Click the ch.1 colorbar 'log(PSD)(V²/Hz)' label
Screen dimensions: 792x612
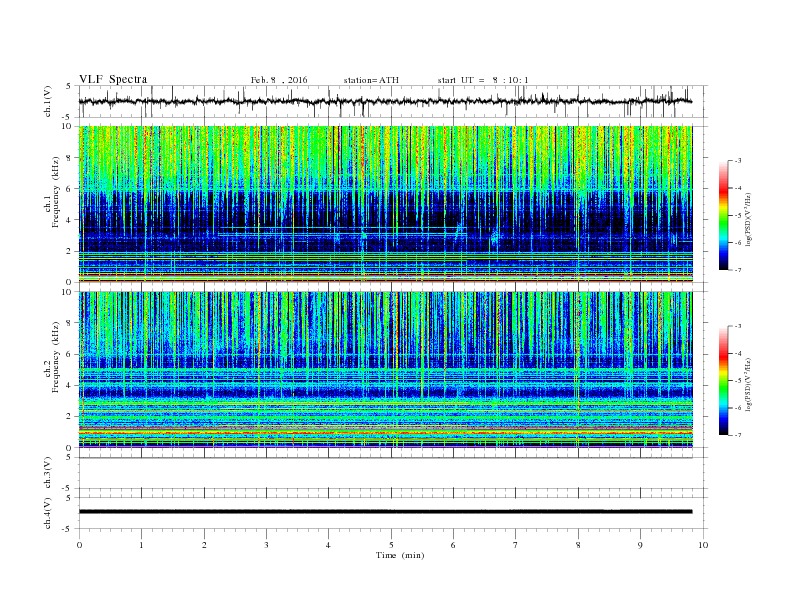tap(748, 218)
